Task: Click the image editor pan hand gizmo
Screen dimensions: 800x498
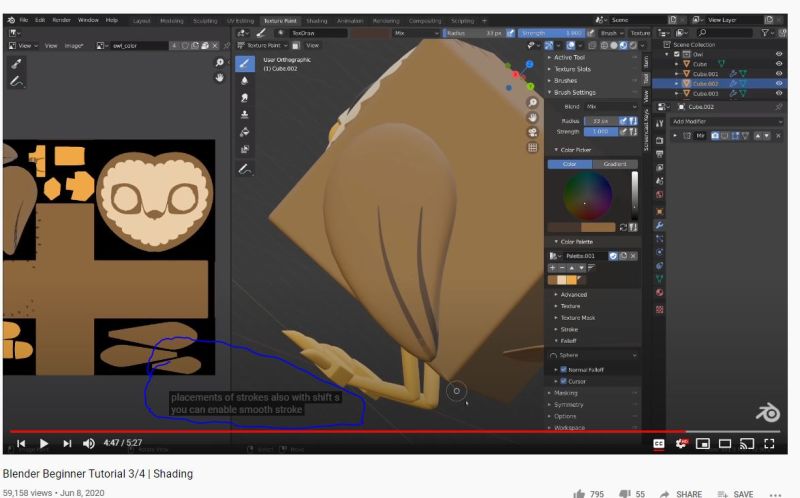Action: click(x=219, y=78)
